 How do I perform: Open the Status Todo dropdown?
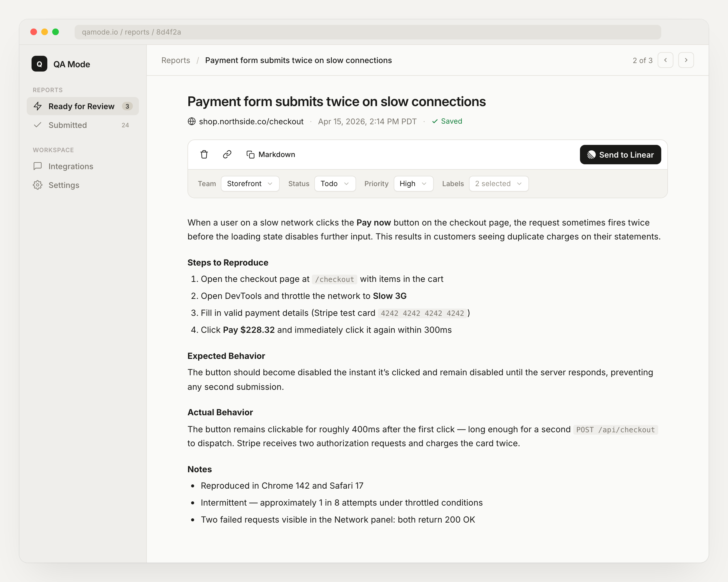point(335,184)
